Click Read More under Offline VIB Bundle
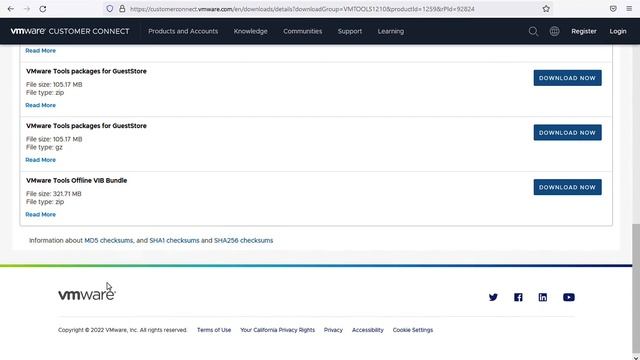Screen dimensions: 640x360 40,215
